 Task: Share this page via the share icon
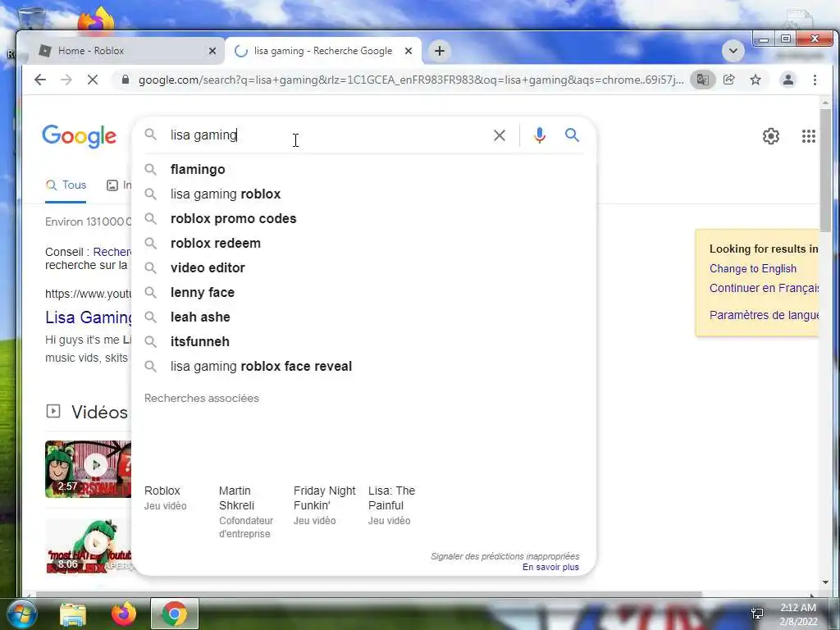coord(729,80)
